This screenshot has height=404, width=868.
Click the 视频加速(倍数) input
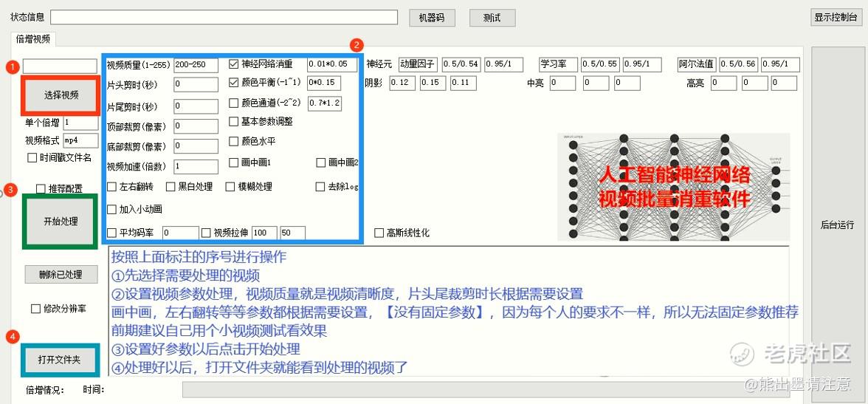pyautogui.click(x=196, y=165)
